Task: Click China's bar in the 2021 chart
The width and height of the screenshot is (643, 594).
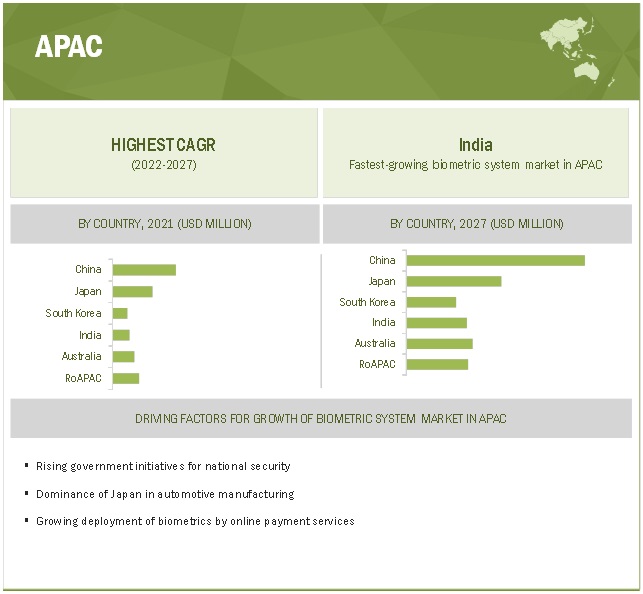Action: point(144,270)
